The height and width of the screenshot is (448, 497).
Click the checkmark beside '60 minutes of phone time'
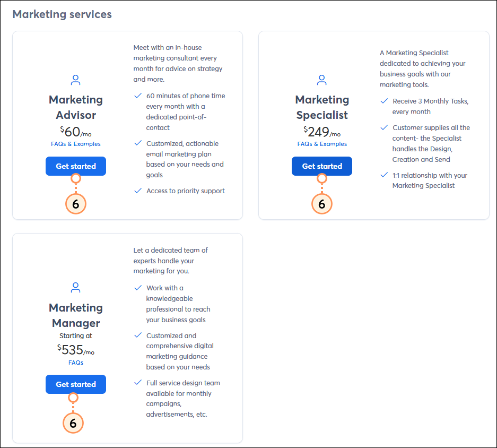(x=138, y=96)
